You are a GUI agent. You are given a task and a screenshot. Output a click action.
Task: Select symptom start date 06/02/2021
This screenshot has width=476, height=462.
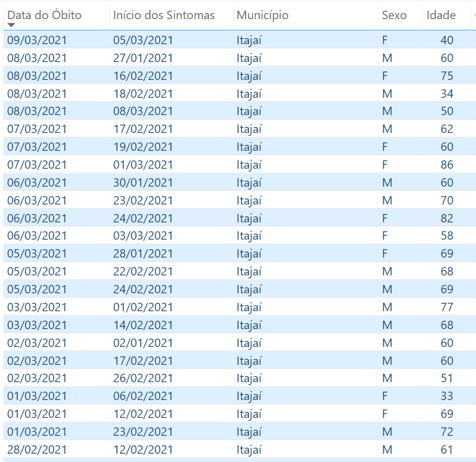(142, 396)
